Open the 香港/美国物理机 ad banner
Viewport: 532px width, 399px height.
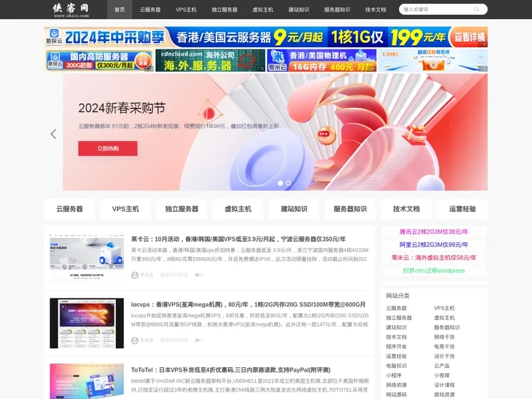coord(321,61)
